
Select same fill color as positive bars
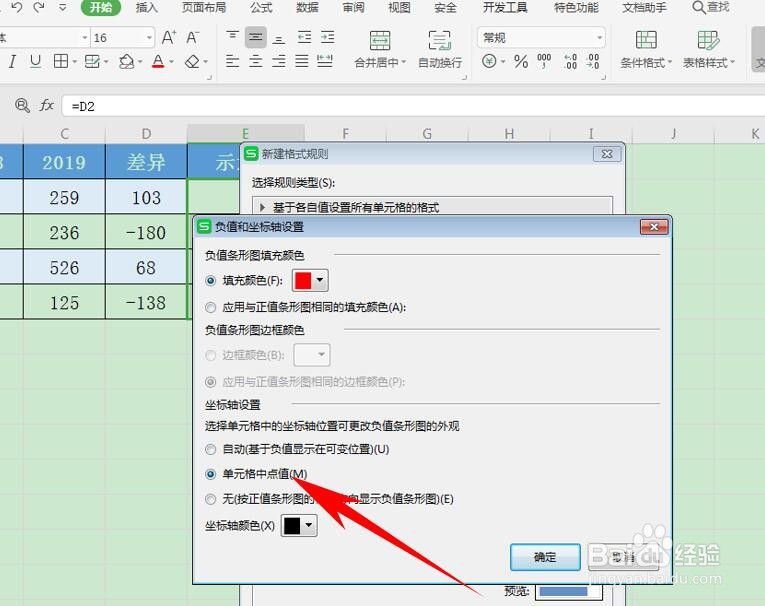click(211, 307)
